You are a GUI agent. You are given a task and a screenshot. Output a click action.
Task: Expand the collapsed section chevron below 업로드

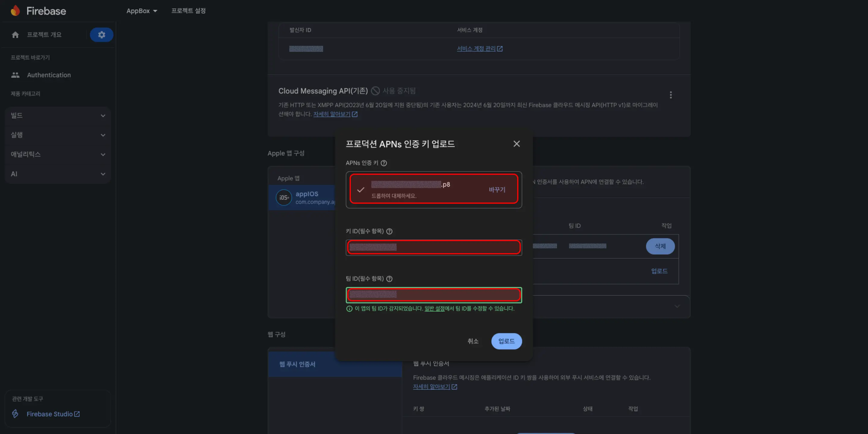[x=677, y=307]
